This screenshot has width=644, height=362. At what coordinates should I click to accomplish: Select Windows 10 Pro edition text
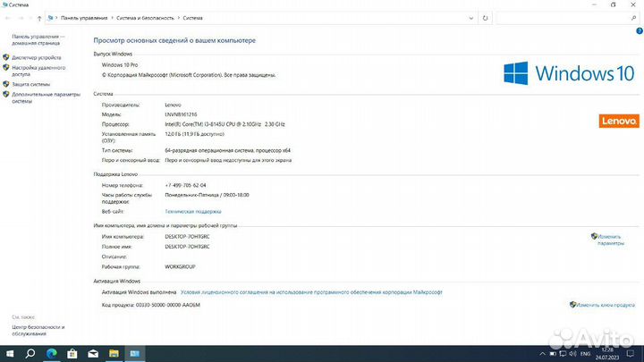(x=120, y=65)
